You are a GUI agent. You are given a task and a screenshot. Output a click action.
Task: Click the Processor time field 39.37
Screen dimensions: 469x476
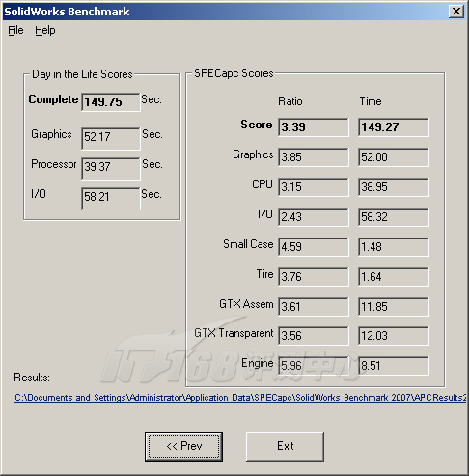point(111,169)
